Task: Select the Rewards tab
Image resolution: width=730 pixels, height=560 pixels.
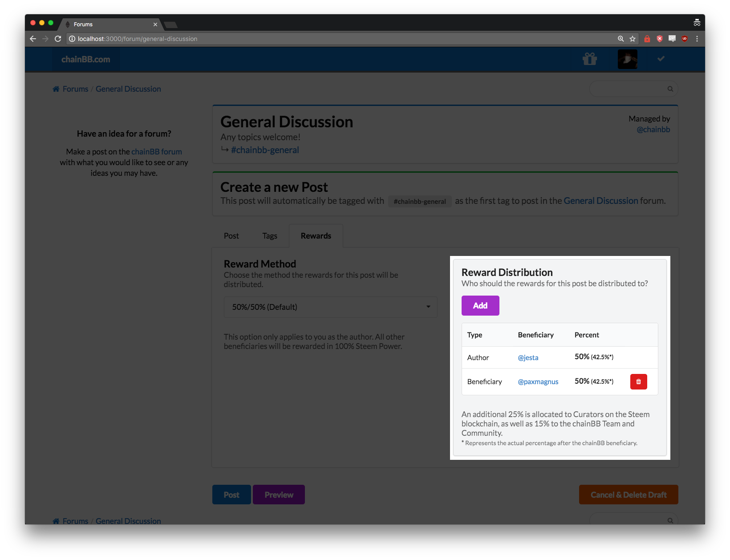Action: pyautogui.click(x=316, y=236)
